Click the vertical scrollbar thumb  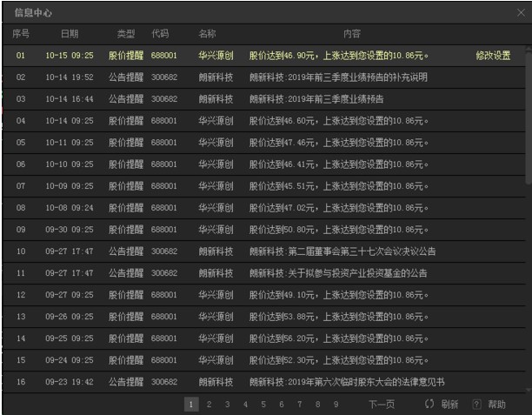tap(529, 117)
